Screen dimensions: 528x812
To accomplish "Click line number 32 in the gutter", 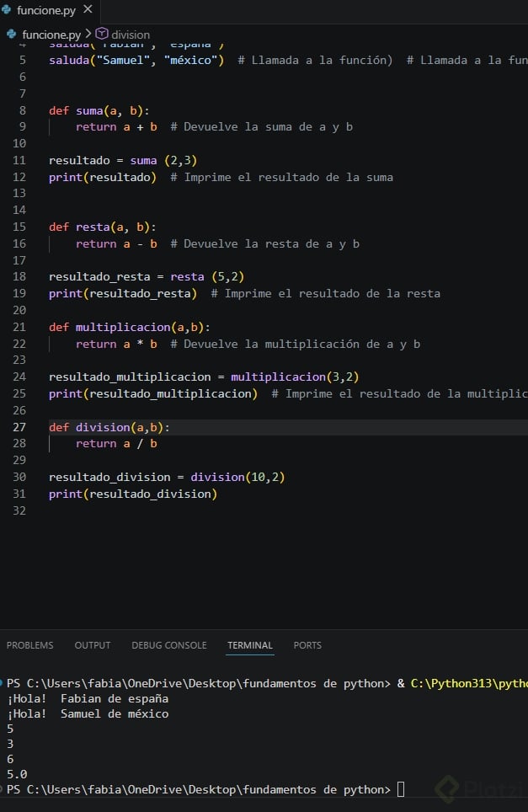I will (19, 510).
